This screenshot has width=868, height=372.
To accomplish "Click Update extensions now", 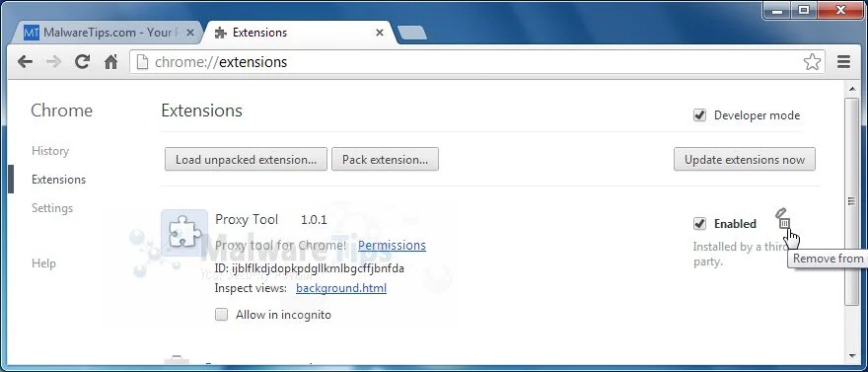I will tap(745, 160).
